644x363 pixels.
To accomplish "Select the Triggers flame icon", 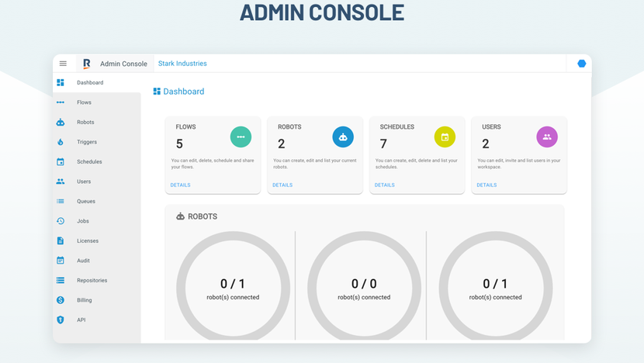I will pos(61,142).
